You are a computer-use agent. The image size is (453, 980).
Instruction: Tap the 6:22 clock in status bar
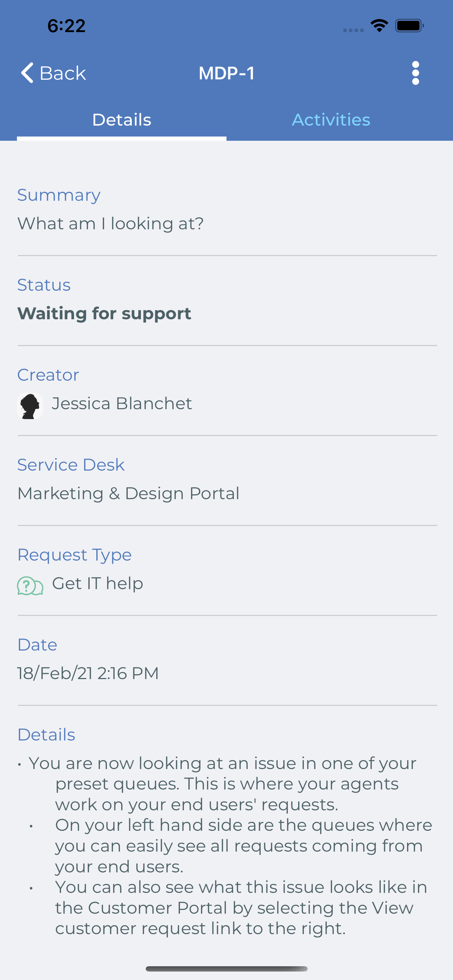click(x=66, y=26)
